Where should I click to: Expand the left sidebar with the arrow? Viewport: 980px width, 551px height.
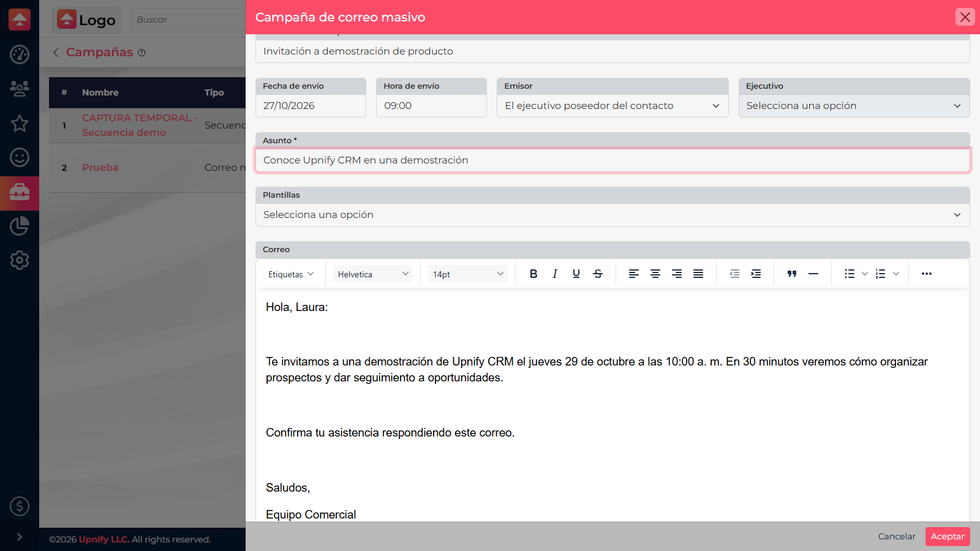pyautogui.click(x=20, y=537)
